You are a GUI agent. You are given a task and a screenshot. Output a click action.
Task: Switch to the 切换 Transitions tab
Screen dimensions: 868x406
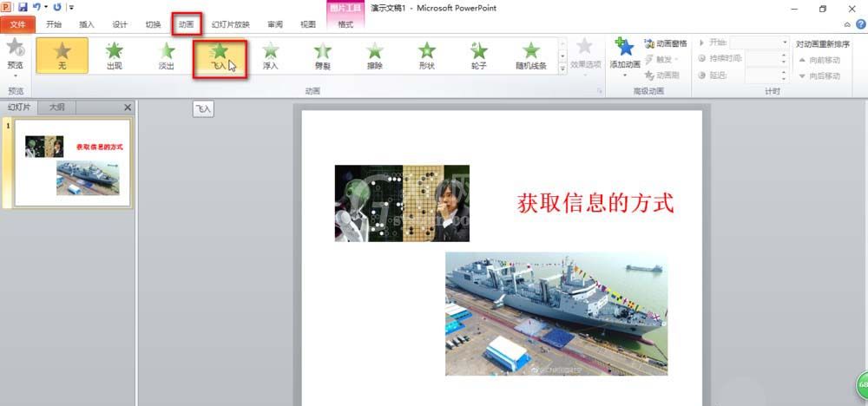point(153,24)
